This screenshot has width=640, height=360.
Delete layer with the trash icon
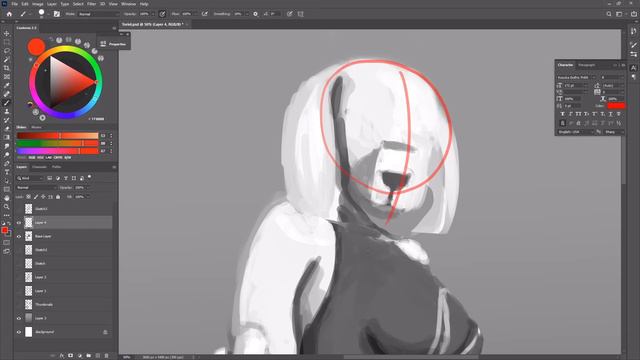(107, 356)
